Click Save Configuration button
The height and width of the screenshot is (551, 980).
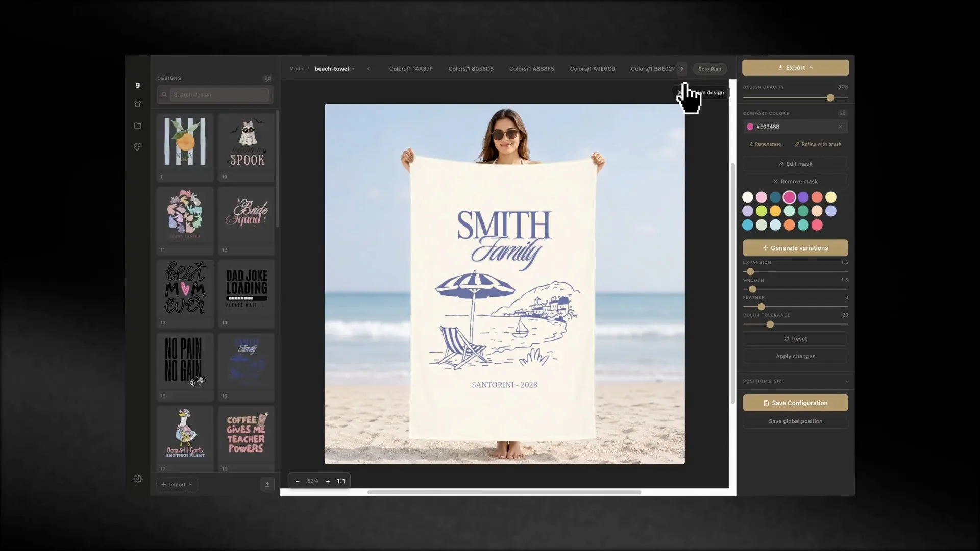(796, 403)
